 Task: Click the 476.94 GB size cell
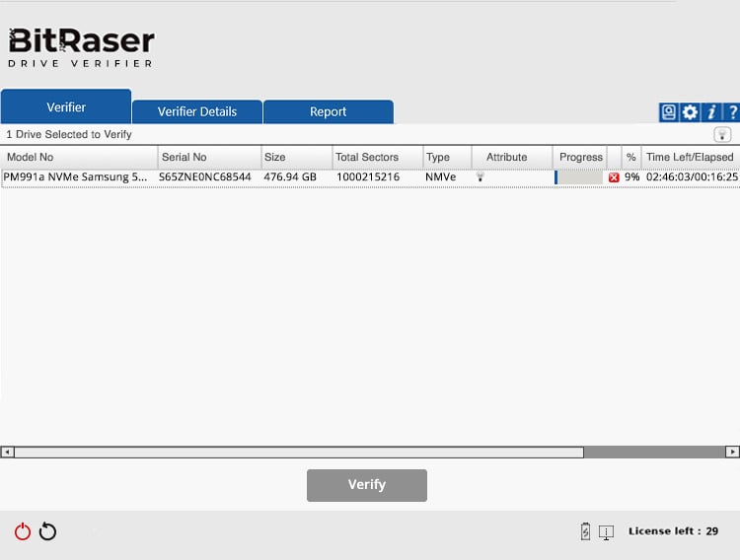pyautogui.click(x=290, y=176)
